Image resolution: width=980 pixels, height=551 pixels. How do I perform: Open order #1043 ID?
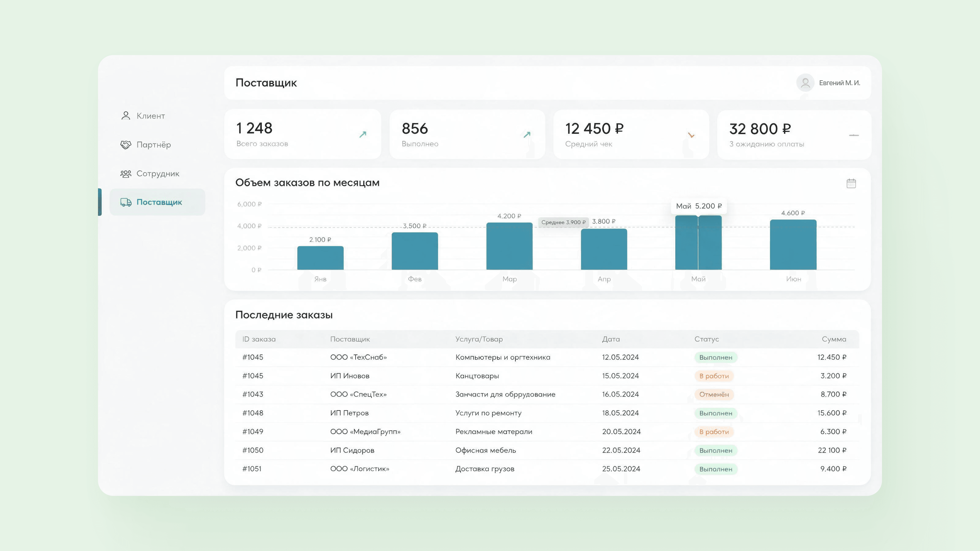pos(253,395)
